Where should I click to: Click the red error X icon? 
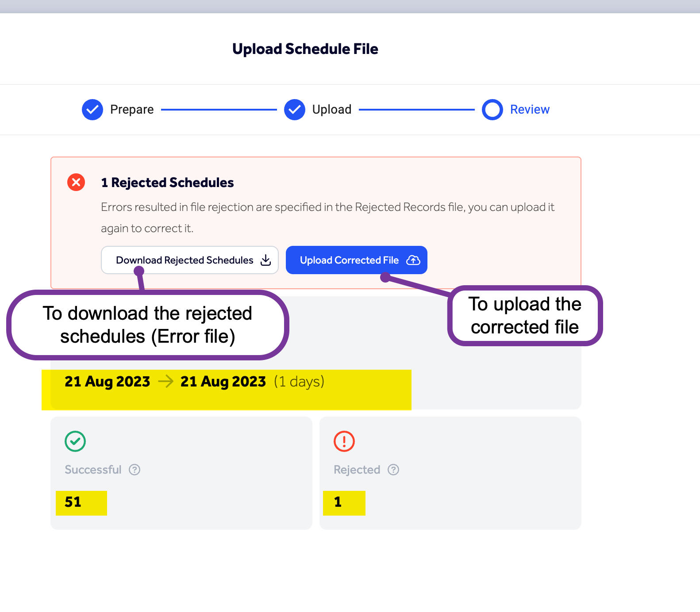pos(76,182)
